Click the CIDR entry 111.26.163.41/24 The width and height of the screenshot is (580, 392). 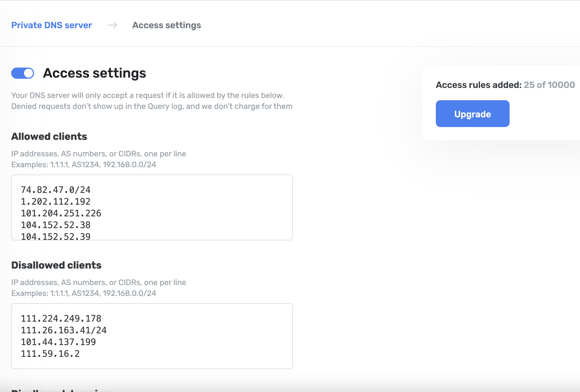(64, 330)
